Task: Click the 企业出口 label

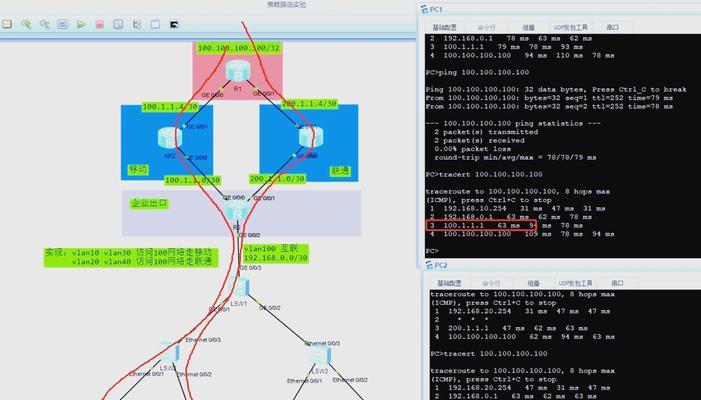Action: coord(149,204)
